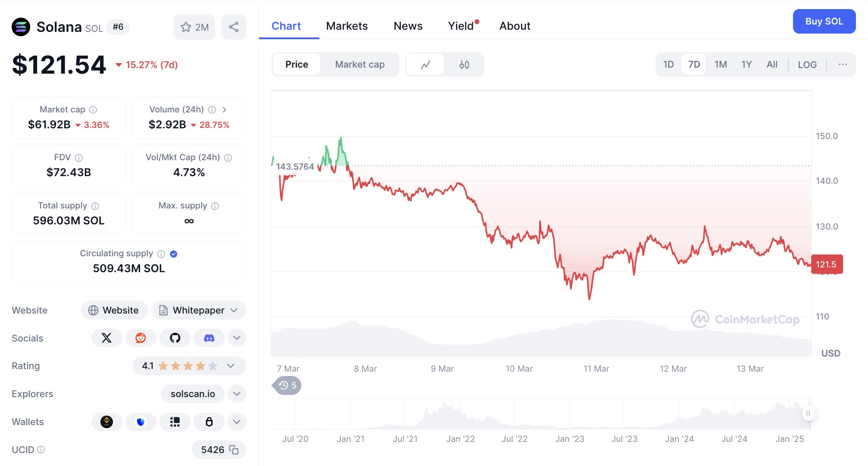Open the News tab
Image resolution: width=868 pixels, height=466 pixels.
pos(408,26)
